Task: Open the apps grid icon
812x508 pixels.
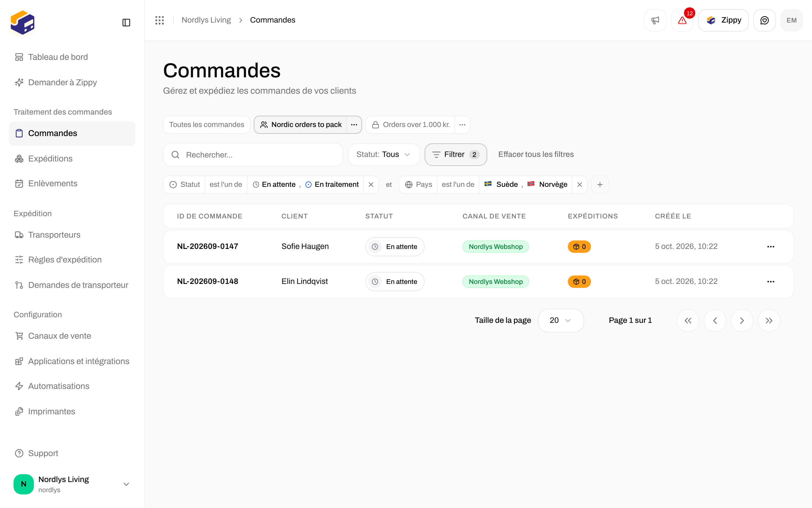Action: tap(159, 20)
